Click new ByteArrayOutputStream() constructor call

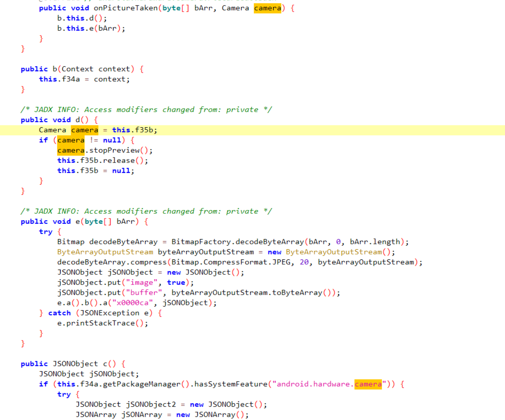click(329, 252)
